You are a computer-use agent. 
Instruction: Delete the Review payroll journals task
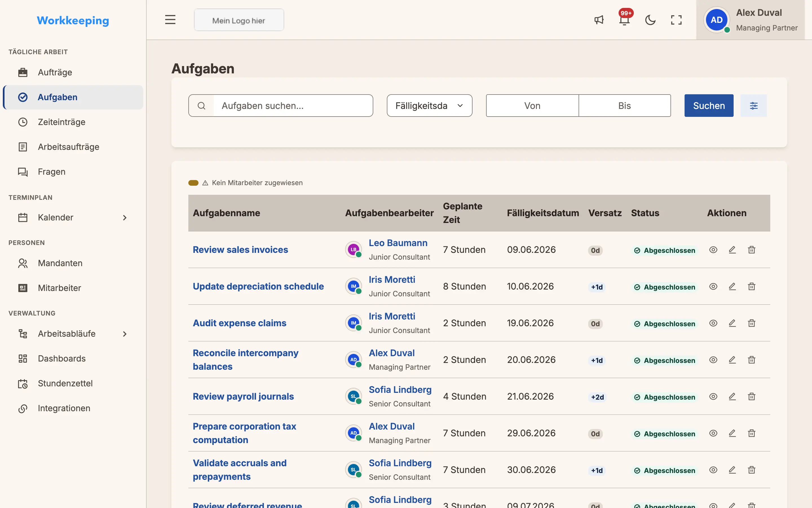[752, 396]
